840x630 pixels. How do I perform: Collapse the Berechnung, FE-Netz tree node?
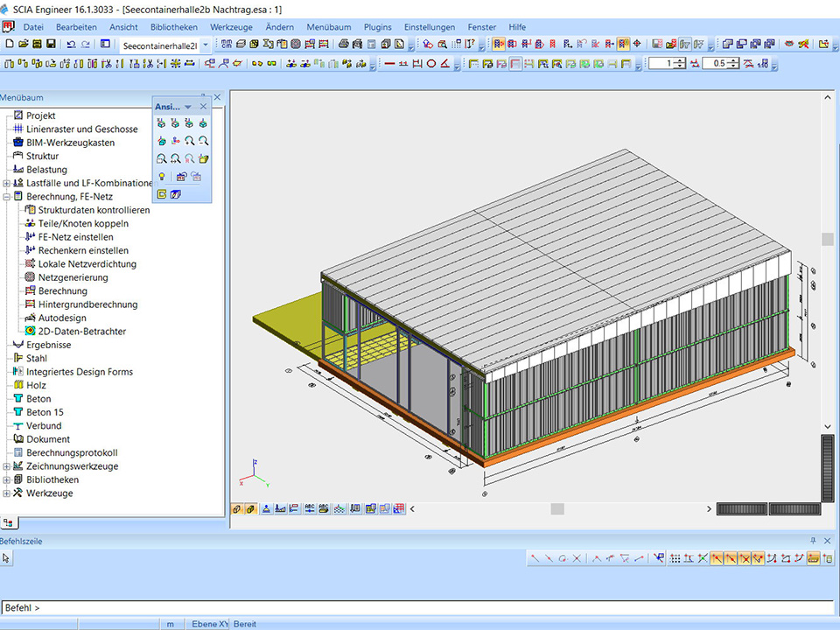pos(7,197)
